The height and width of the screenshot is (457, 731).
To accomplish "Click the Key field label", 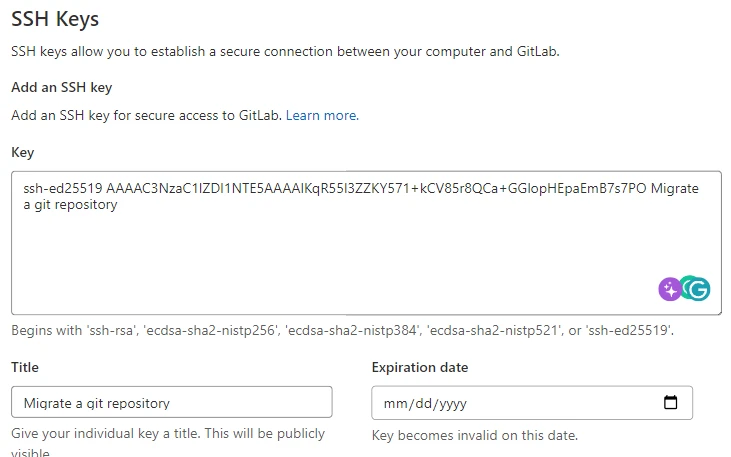I will [23, 152].
